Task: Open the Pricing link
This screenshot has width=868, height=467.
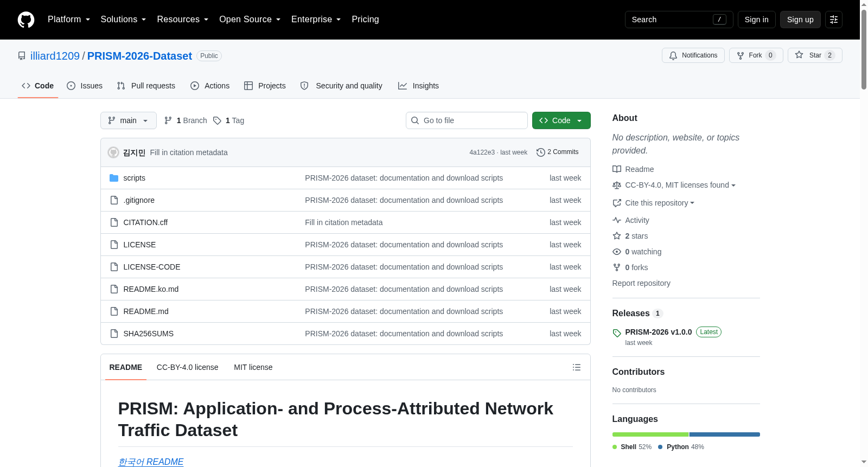Action: pos(365,20)
